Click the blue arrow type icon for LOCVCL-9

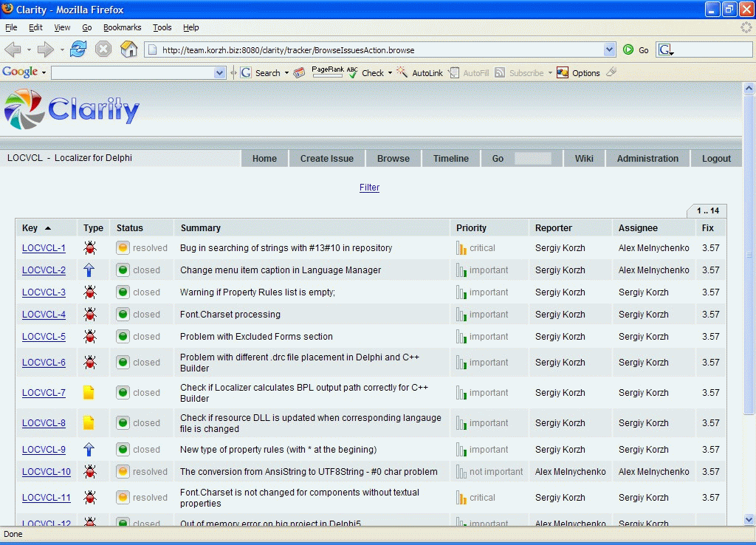[89, 450]
